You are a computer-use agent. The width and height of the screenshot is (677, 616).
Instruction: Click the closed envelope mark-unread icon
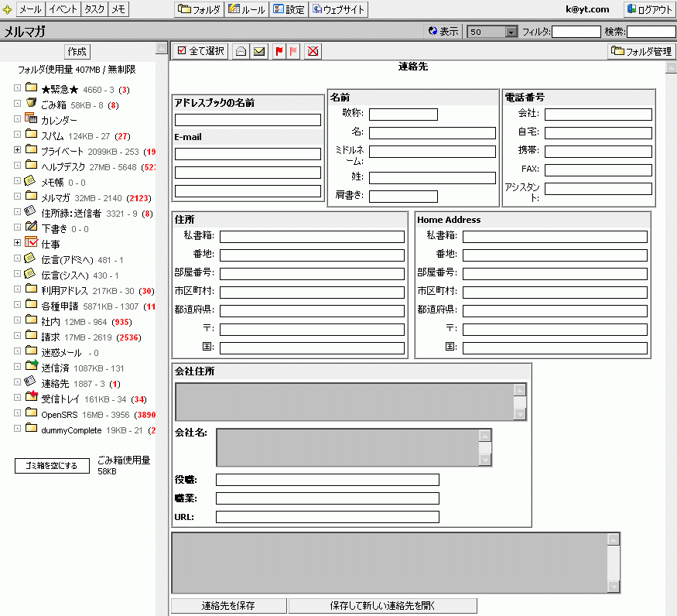pos(260,51)
